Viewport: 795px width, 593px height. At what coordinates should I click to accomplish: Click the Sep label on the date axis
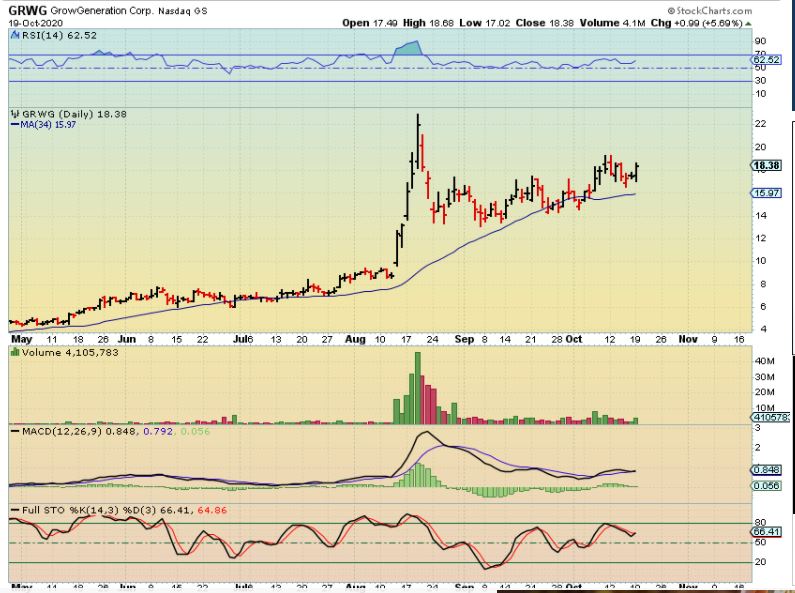click(464, 339)
